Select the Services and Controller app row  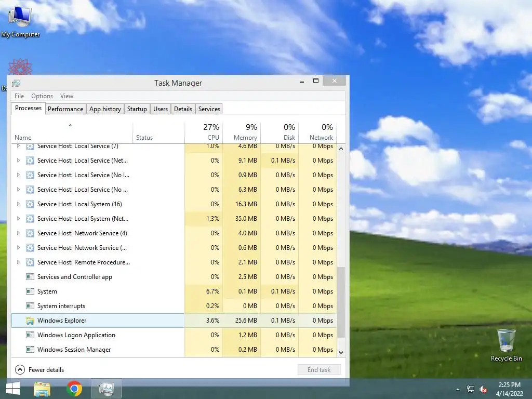[x=174, y=277]
